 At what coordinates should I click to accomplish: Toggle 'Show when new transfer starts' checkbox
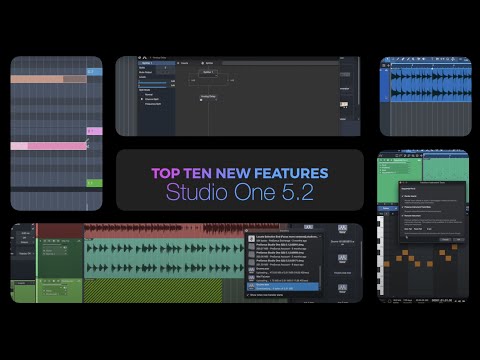point(248,295)
